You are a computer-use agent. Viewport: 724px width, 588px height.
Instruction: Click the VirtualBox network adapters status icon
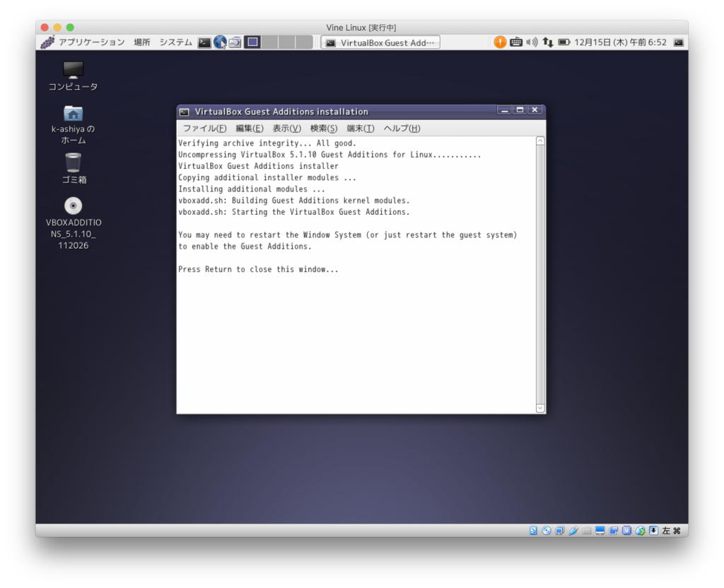pyautogui.click(x=560, y=531)
